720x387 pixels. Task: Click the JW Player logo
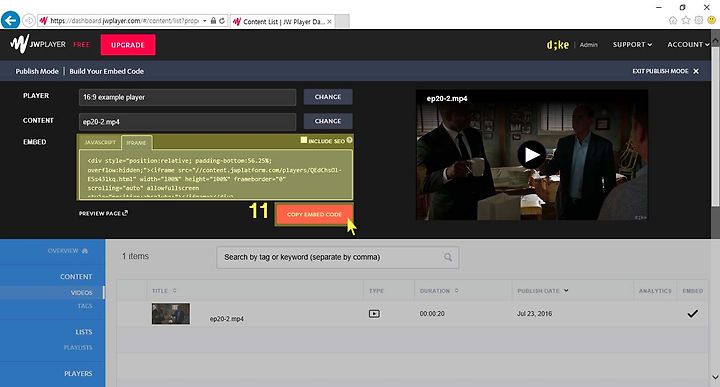pyautogui.click(x=38, y=44)
